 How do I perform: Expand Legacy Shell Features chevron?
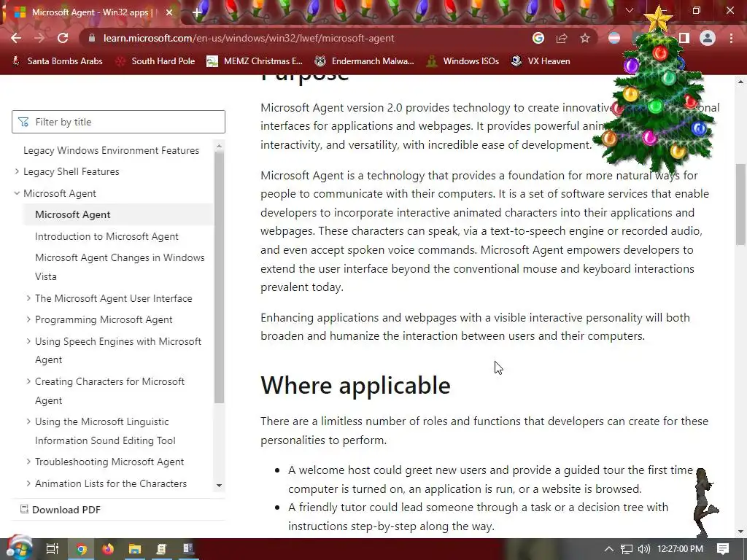coord(18,171)
